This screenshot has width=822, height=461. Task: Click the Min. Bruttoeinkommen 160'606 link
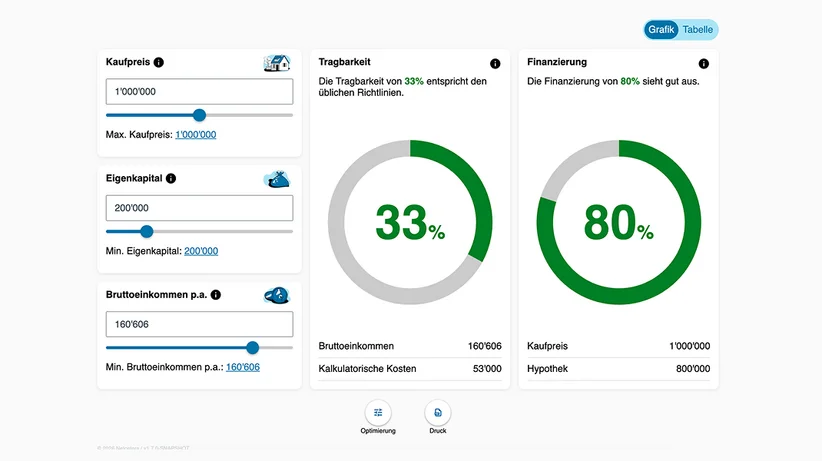pos(243,367)
